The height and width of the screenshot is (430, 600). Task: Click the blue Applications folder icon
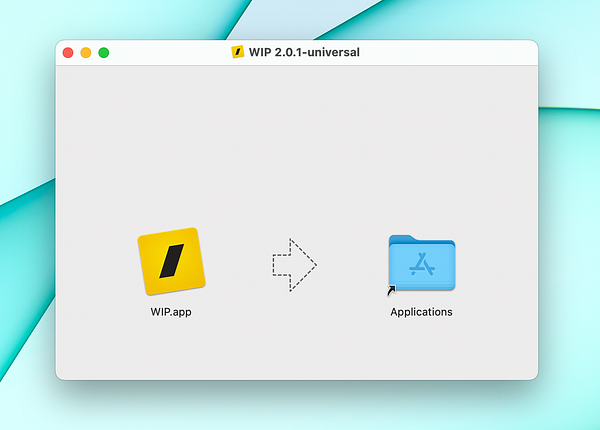pos(422,263)
